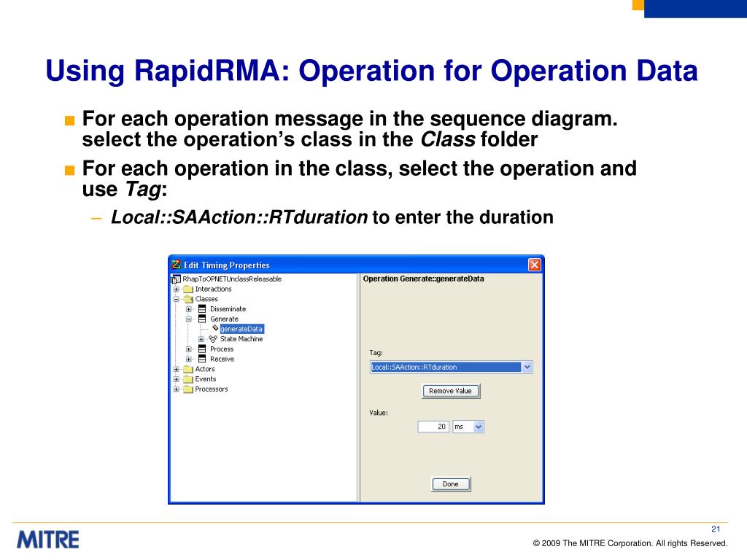Viewport: 747px width, 560px height.
Task: Select the Events folder label
Action: tap(205, 379)
